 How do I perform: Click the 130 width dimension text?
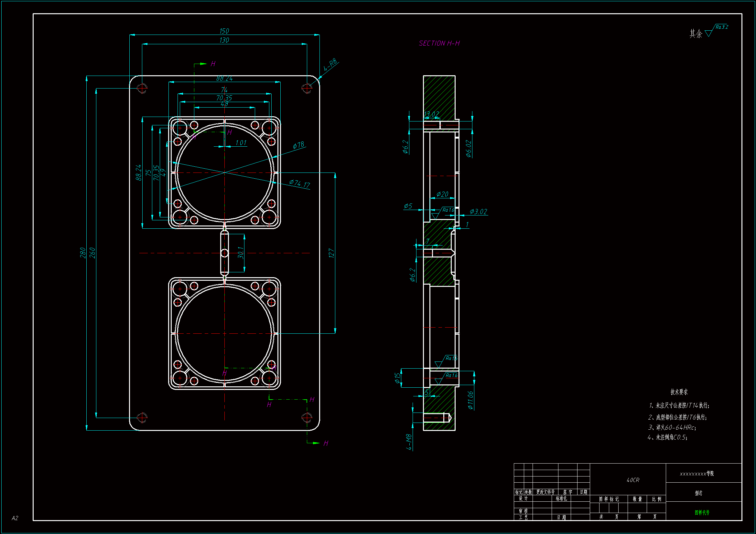(x=224, y=40)
